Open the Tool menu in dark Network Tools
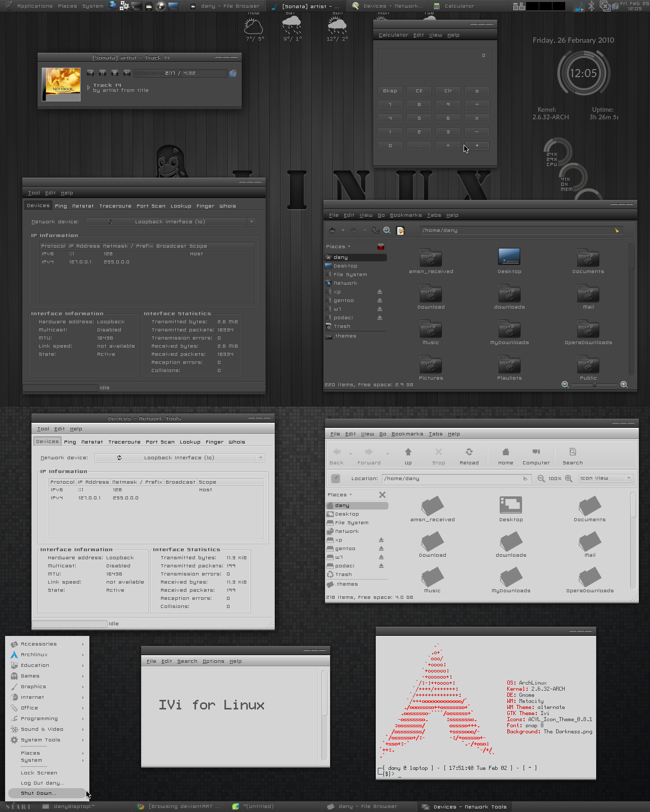 click(x=34, y=193)
